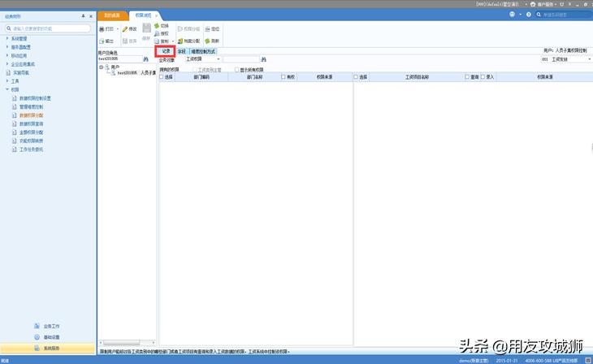Image resolution: width=593 pixels, height=364 pixels.
Task: Close the left navigation panel
Action: [91, 16]
